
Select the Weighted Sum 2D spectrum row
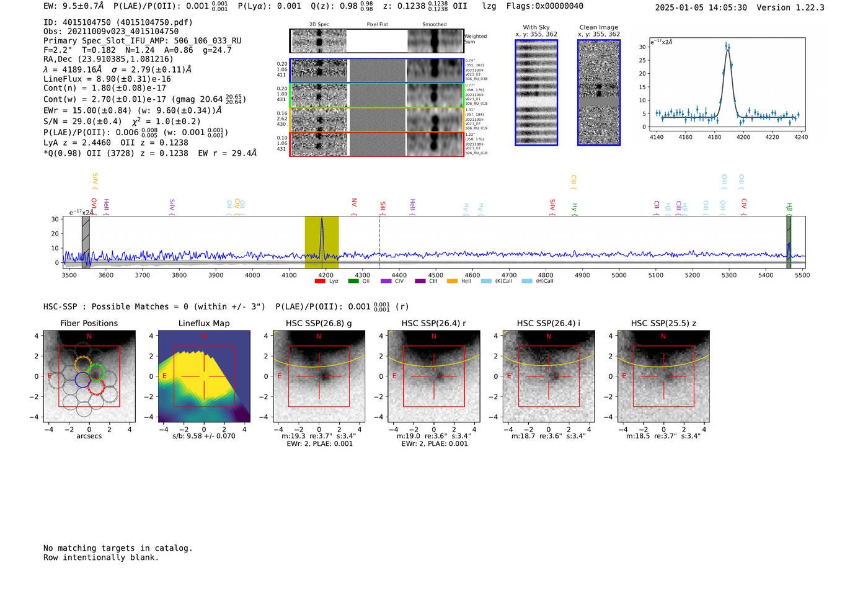coord(376,41)
